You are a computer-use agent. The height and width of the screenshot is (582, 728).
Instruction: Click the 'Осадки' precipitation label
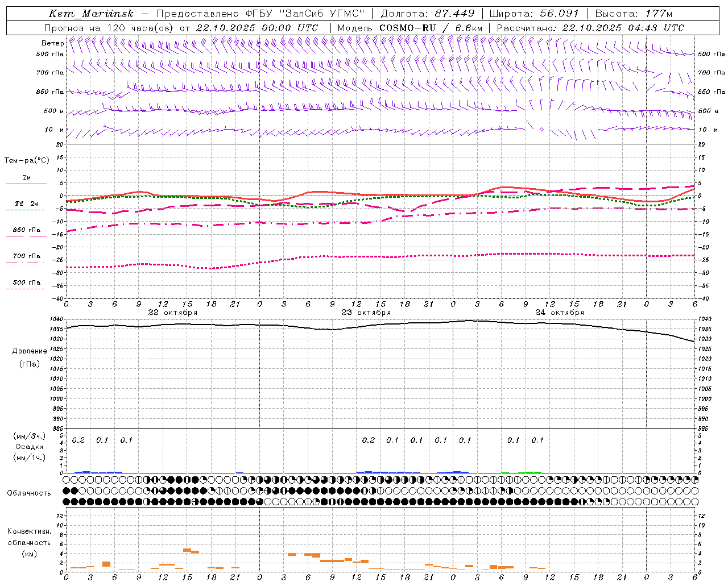point(30,447)
